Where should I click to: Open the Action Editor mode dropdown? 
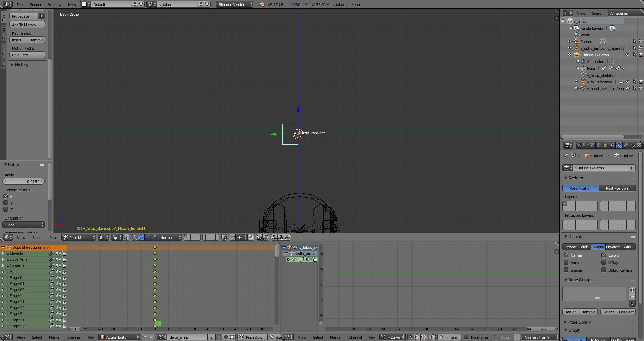click(119, 337)
